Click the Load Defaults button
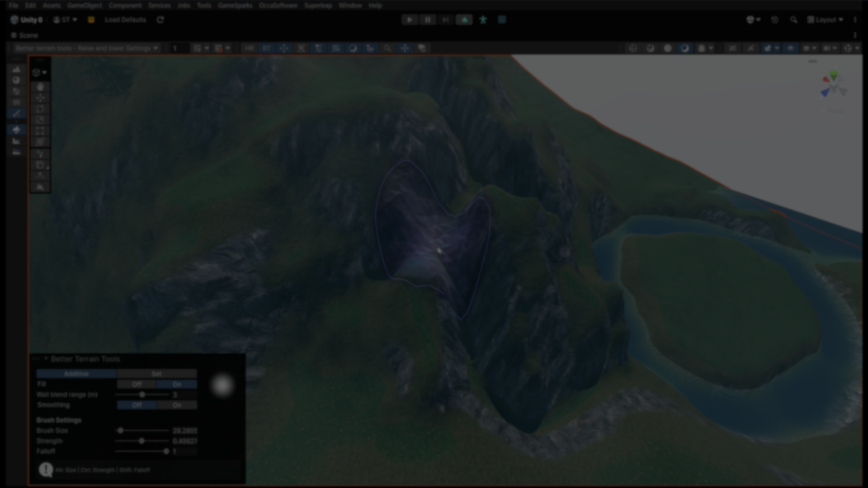 pos(125,20)
